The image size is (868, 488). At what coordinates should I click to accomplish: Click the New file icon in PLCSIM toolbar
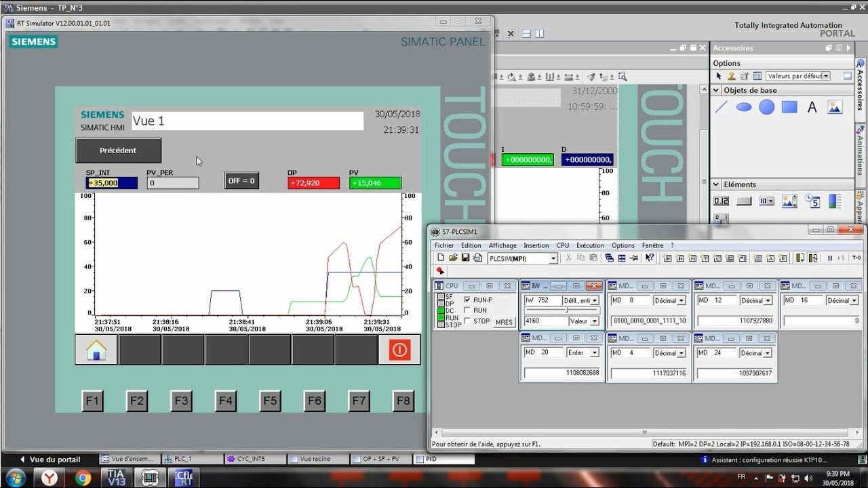tap(441, 258)
